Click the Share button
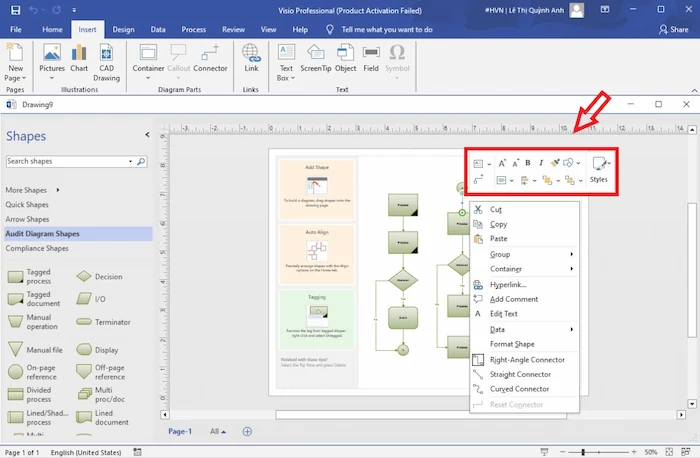 tap(674, 29)
